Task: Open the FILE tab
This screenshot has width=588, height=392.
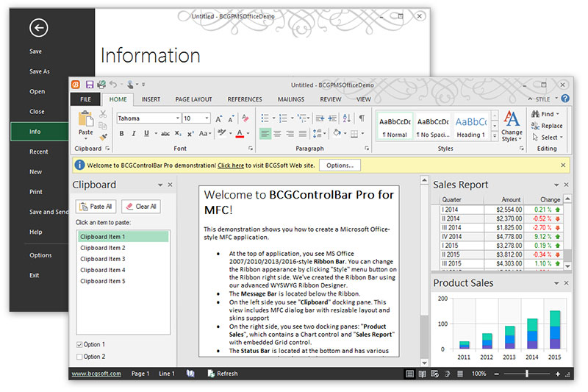Action: 85,99
